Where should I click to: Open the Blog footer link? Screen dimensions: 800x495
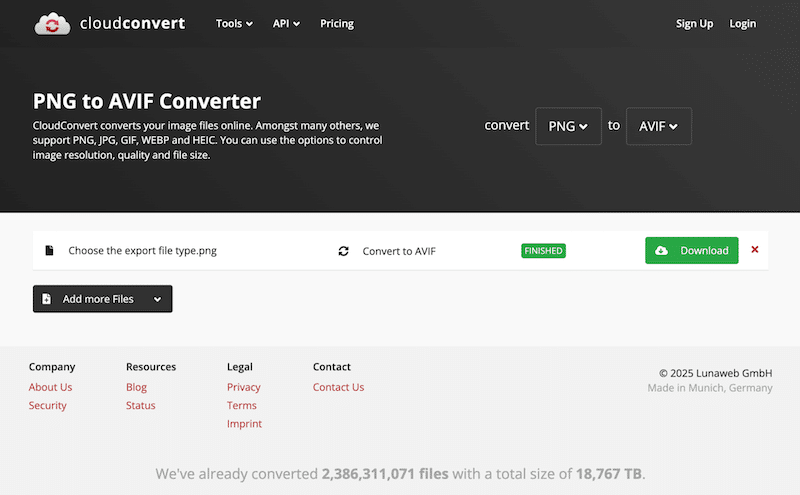tap(136, 387)
